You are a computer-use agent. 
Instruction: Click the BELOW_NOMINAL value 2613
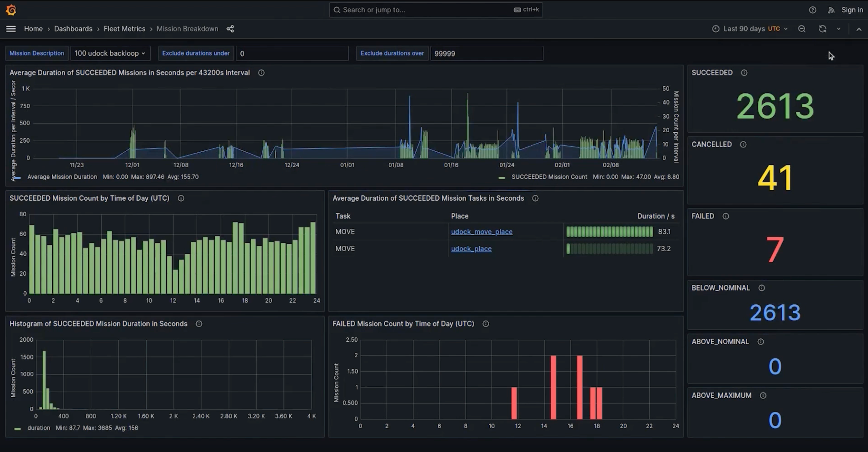click(x=775, y=313)
